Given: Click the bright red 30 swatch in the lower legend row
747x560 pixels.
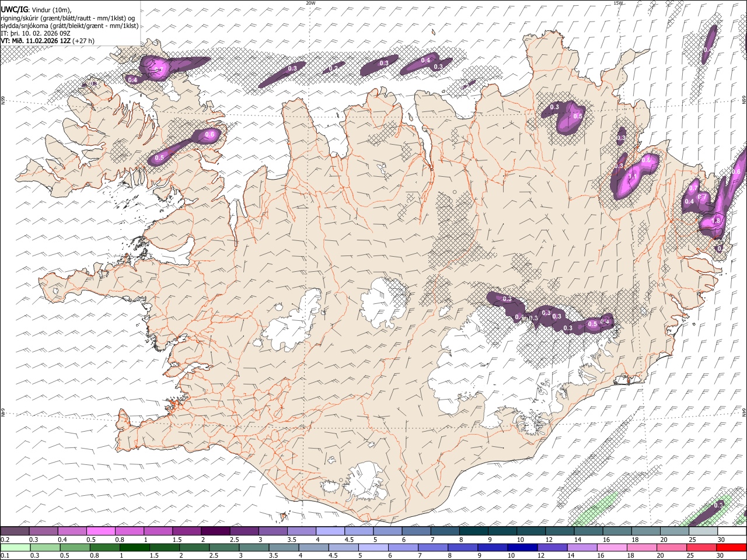Looking at the screenshot, I should click(731, 547).
